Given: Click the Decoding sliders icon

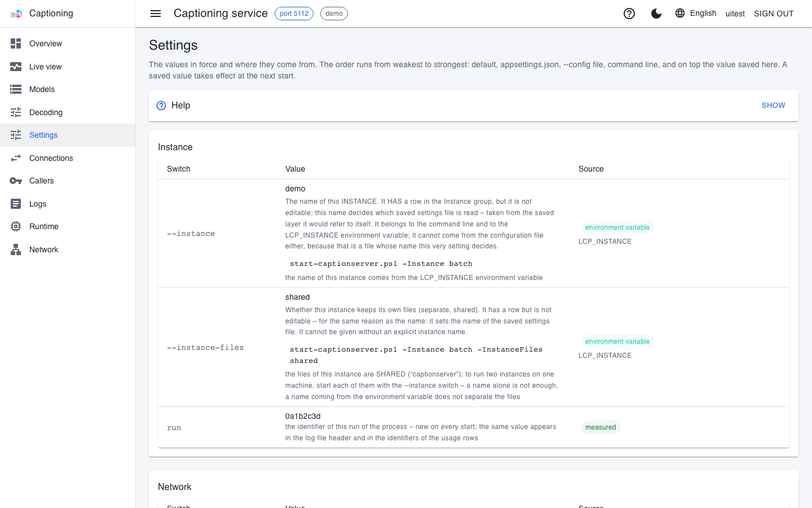Looking at the screenshot, I should (x=16, y=112).
